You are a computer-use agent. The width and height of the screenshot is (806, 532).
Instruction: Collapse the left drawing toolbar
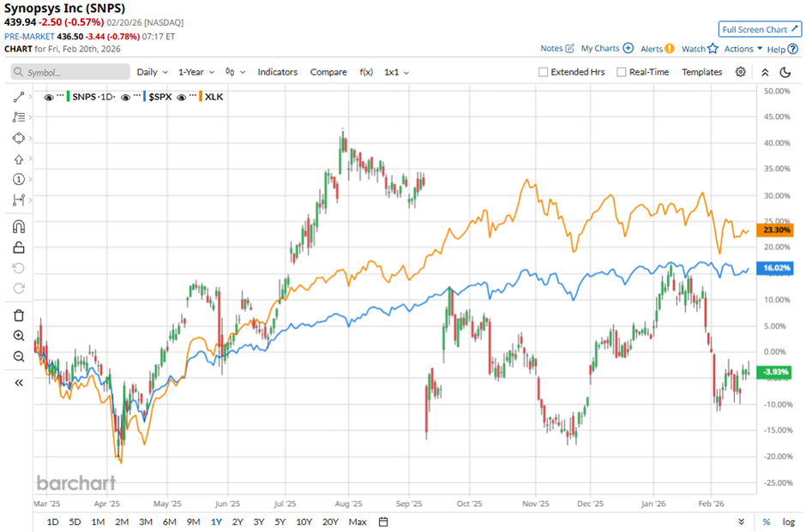[x=19, y=383]
